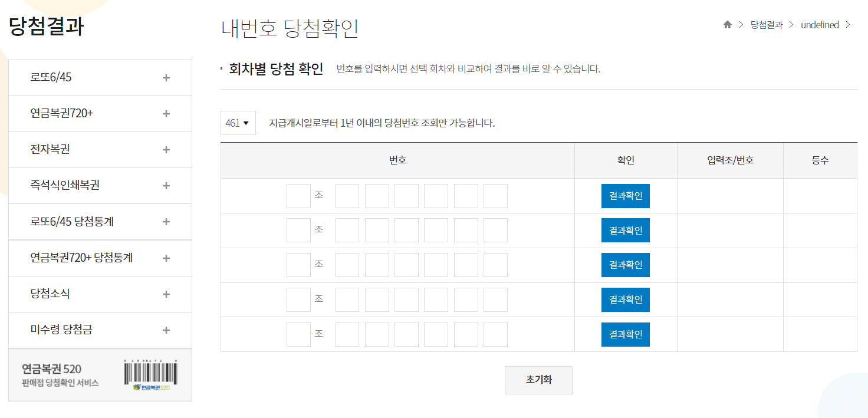Image resolution: width=868 pixels, height=418 pixels.
Task: Click the first number box in row two
Action: click(347, 230)
